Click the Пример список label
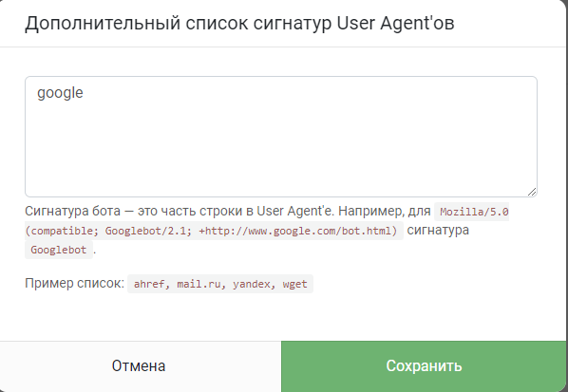Image resolution: width=568 pixels, height=392 pixels. pyautogui.click(x=75, y=283)
